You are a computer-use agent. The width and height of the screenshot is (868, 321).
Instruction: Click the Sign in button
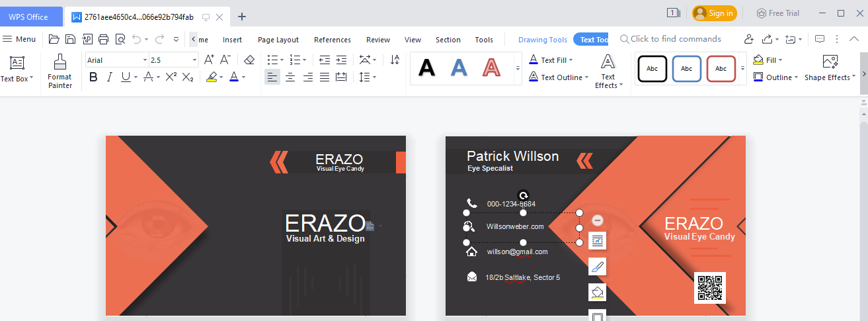click(714, 13)
